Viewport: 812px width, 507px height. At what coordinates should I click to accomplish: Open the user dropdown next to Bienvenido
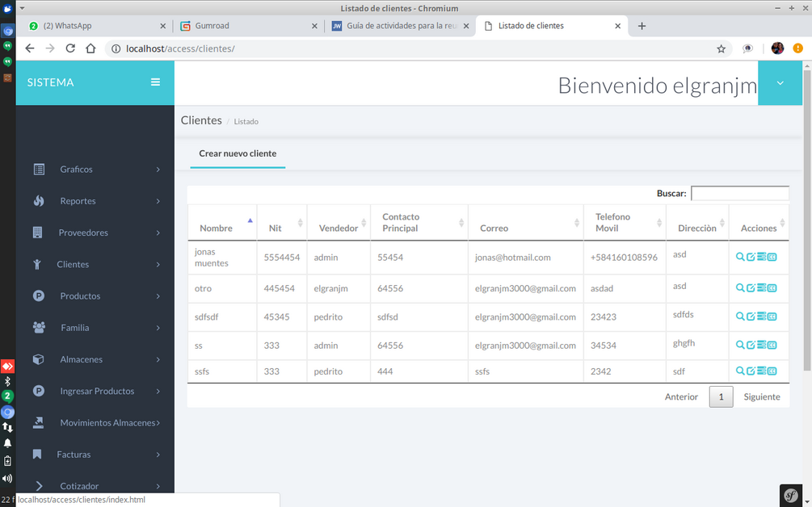click(x=780, y=83)
